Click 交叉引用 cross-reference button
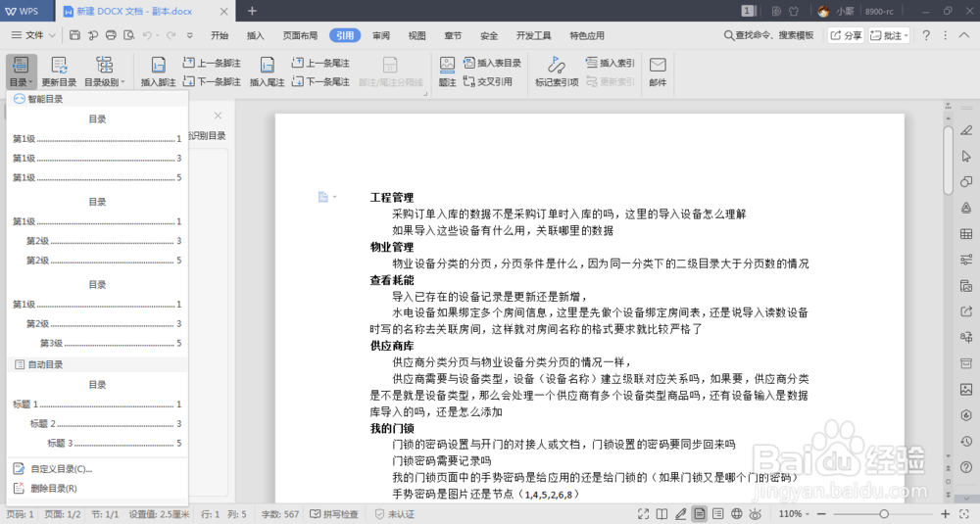 (x=488, y=82)
